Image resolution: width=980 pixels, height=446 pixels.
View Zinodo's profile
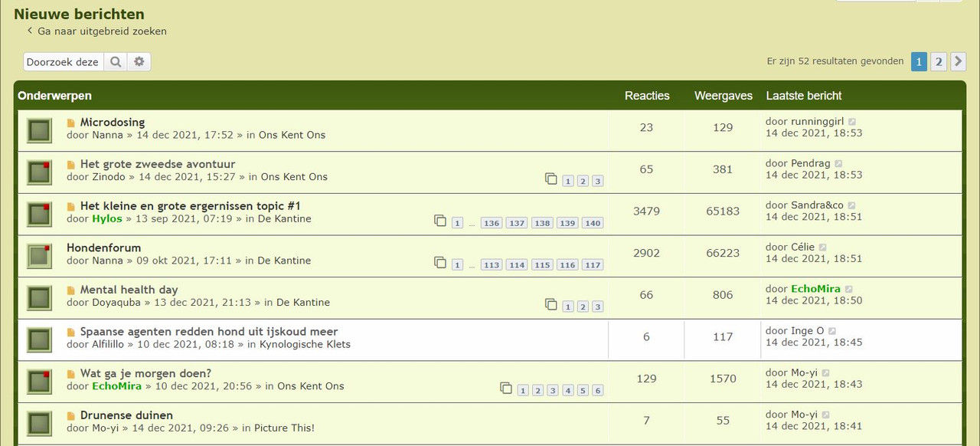pos(109,177)
